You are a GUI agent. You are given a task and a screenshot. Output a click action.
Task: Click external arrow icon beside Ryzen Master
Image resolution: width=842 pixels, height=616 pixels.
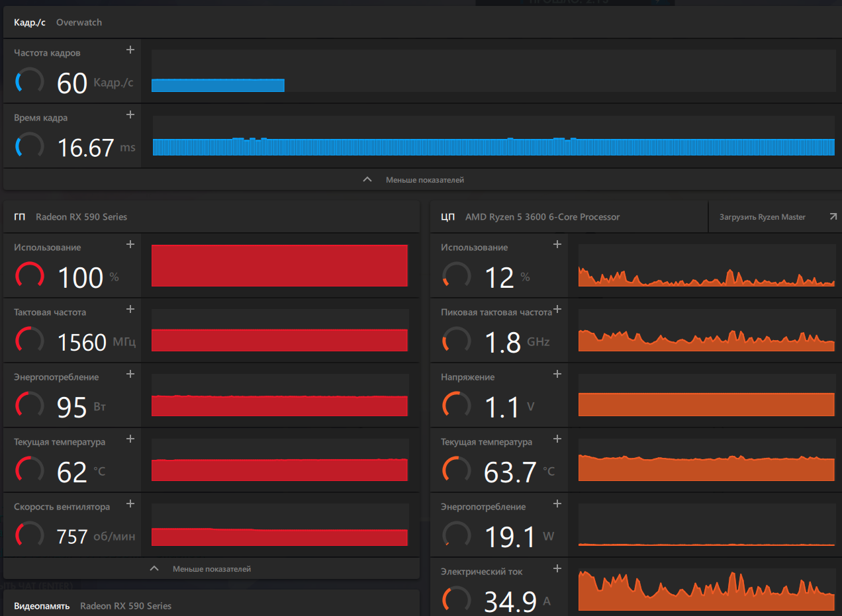pyautogui.click(x=833, y=216)
